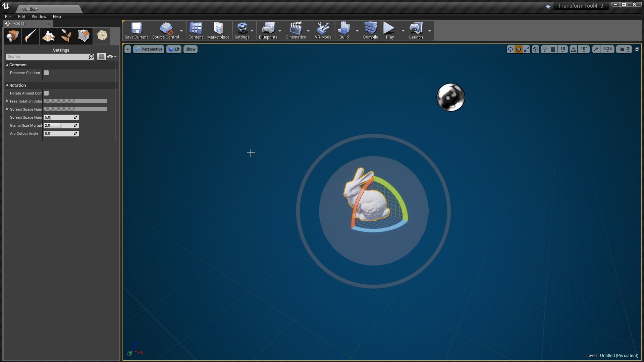Open the Help menu

(57, 16)
